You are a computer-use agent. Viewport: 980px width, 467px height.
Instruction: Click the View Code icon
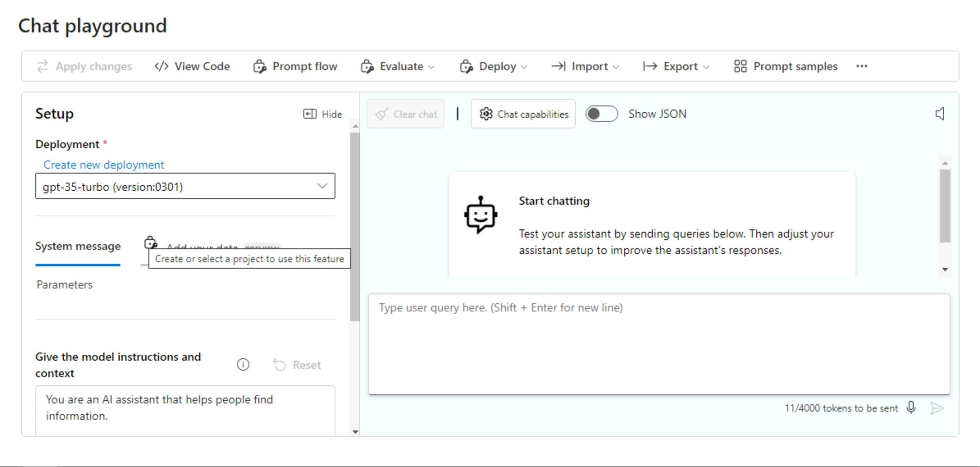[161, 66]
